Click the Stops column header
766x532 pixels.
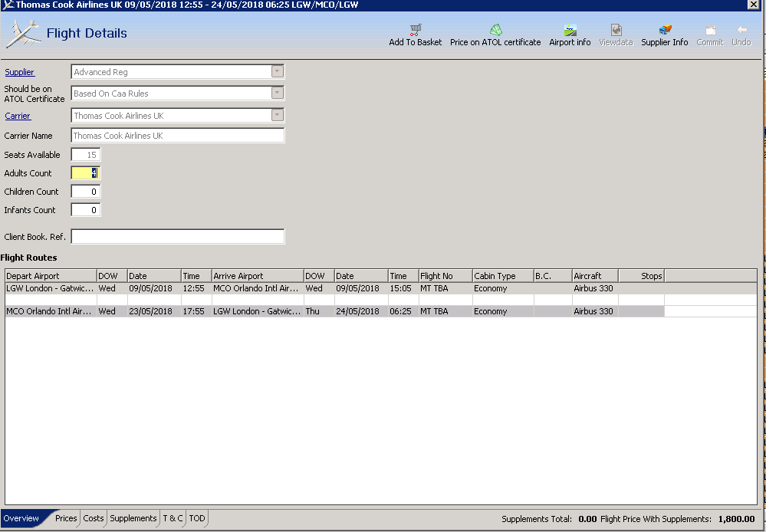point(642,276)
